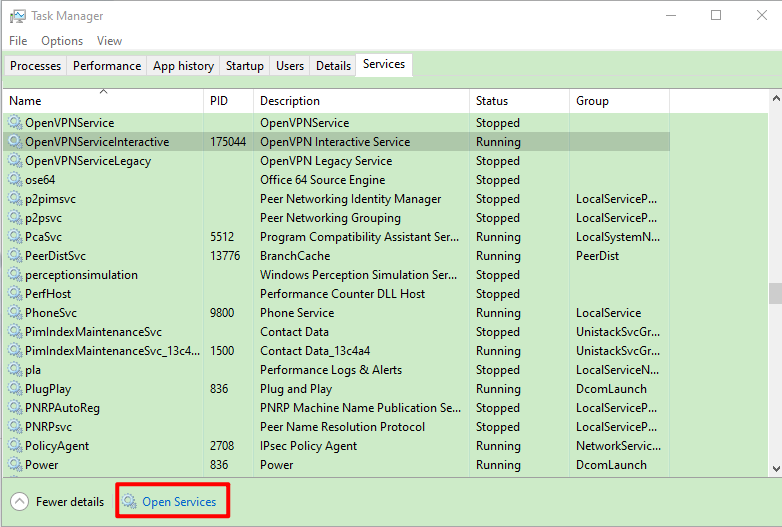
Task: Click Performance Counter DLL Host description
Action: click(342, 294)
